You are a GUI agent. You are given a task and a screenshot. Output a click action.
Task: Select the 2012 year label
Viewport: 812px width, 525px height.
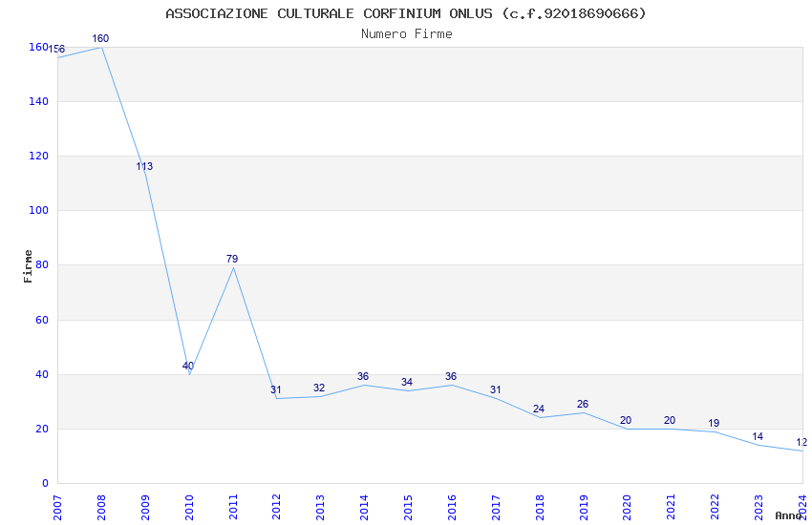[x=276, y=508]
